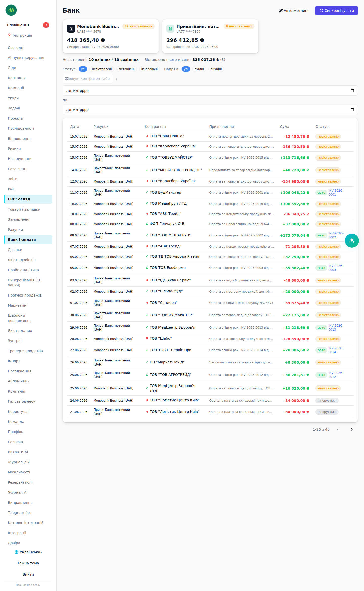This screenshot has height=591, width=364.
Task: Click the 'Працює на 4b2b.ai' footer link
Action: coord(28,585)
